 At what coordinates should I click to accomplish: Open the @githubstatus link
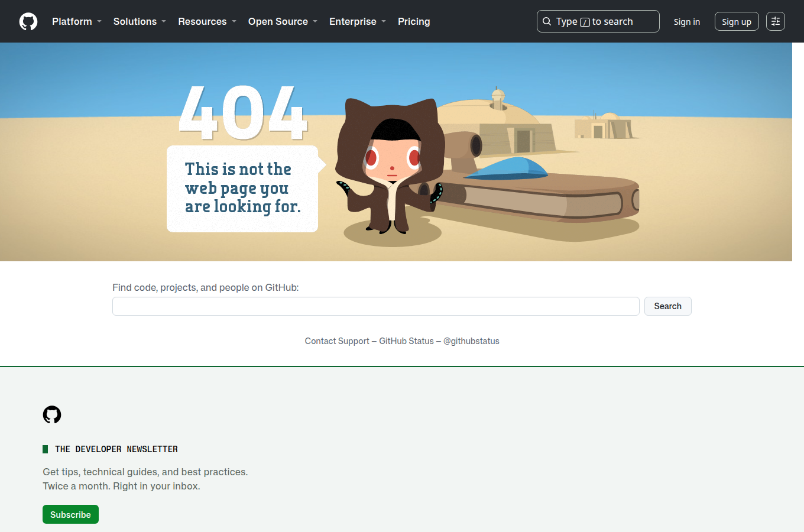(471, 341)
